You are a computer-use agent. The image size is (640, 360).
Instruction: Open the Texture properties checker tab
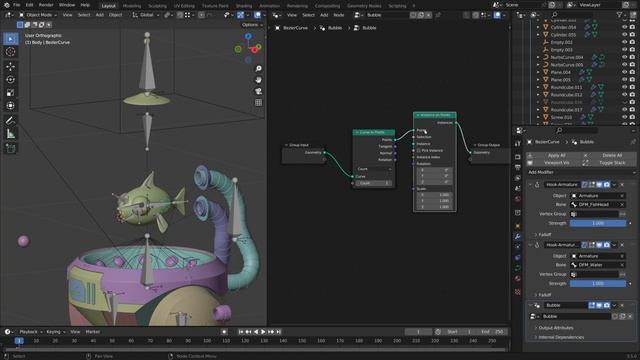pyautogui.click(x=518, y=292)
